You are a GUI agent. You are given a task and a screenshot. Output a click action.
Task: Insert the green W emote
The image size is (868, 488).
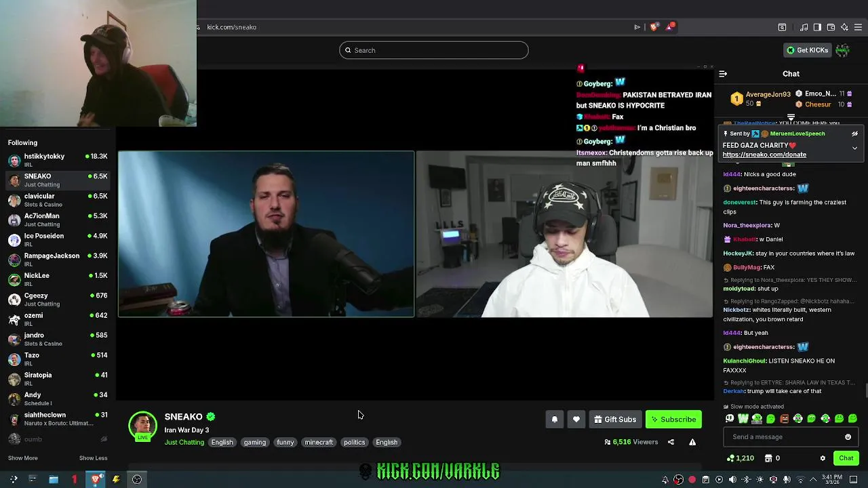[x=743, y=419]
